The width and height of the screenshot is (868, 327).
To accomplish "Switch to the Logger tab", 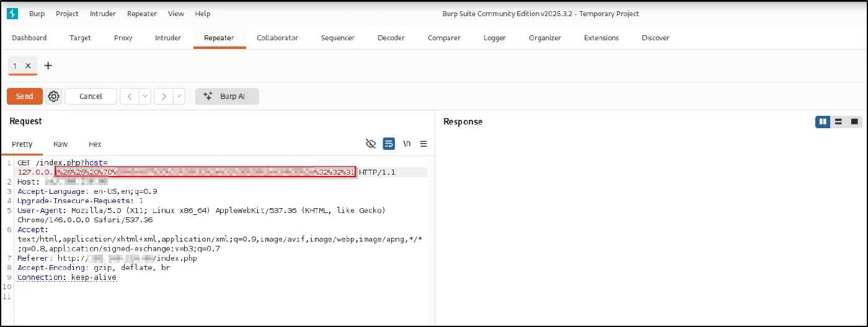I will 495,38.
